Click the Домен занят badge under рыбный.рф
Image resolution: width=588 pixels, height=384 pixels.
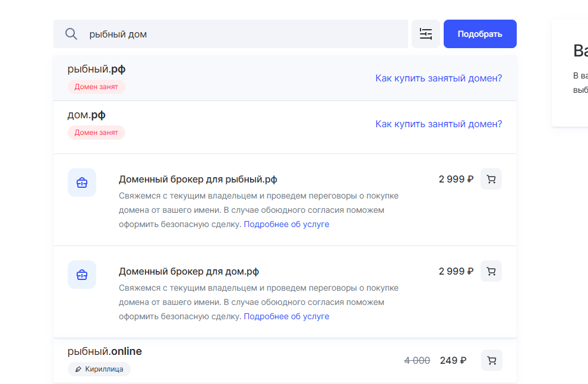coord(96,87)
